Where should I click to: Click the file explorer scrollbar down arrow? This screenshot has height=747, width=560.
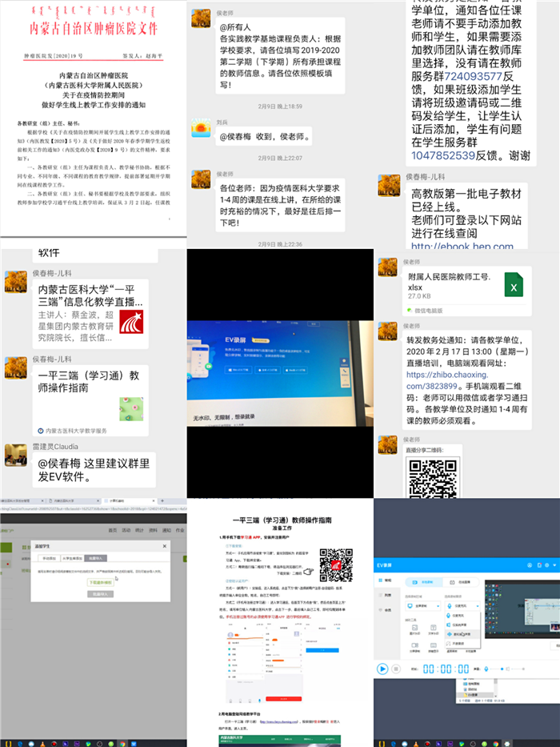click(496, 696)
